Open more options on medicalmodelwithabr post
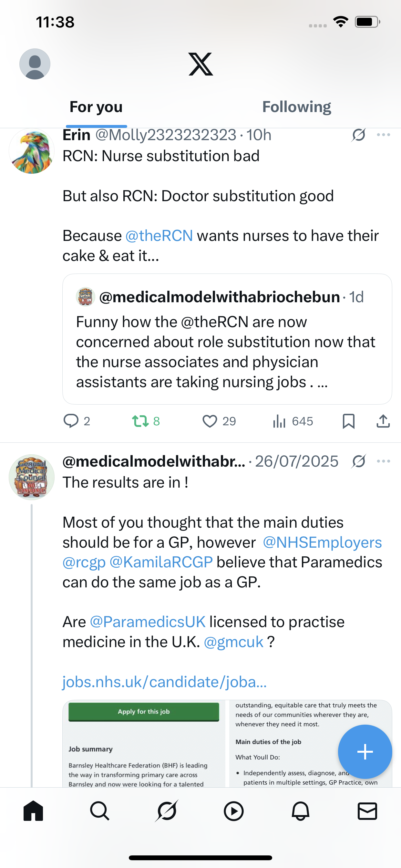This screenshot has width=401, height=868. pyautogui.click(x=384, y=461)
